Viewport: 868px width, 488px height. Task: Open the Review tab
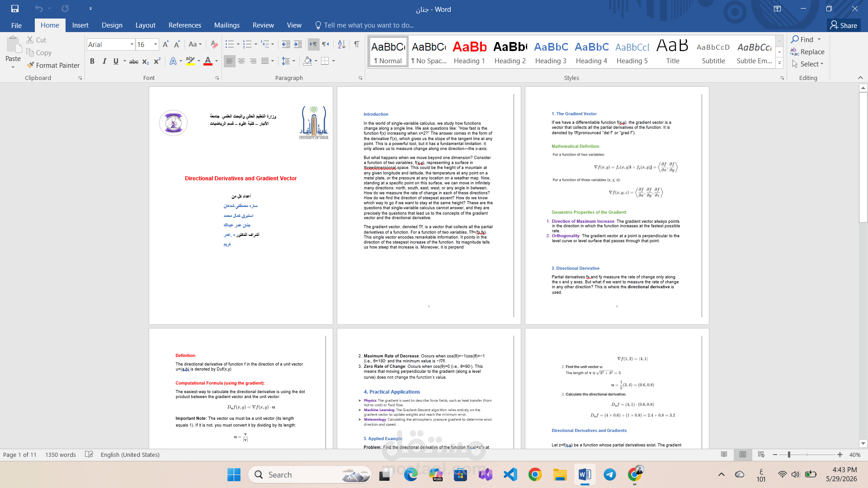click(263, 25)
